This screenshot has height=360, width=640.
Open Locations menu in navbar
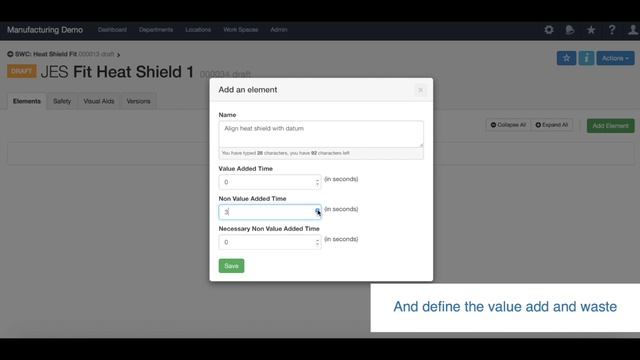click(198, 30)
